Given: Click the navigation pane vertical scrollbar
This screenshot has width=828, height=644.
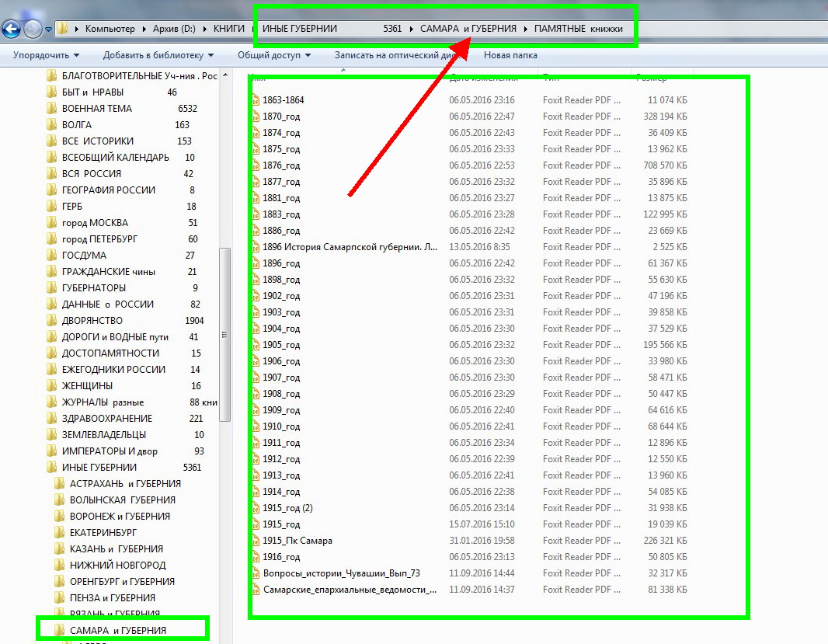Looking at the screenshot, I should [225, 334].
